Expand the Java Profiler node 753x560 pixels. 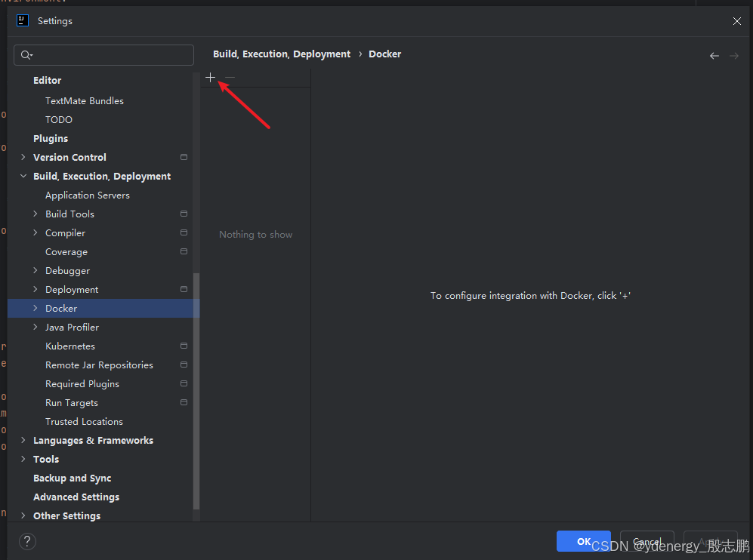[x=35, y=327]
